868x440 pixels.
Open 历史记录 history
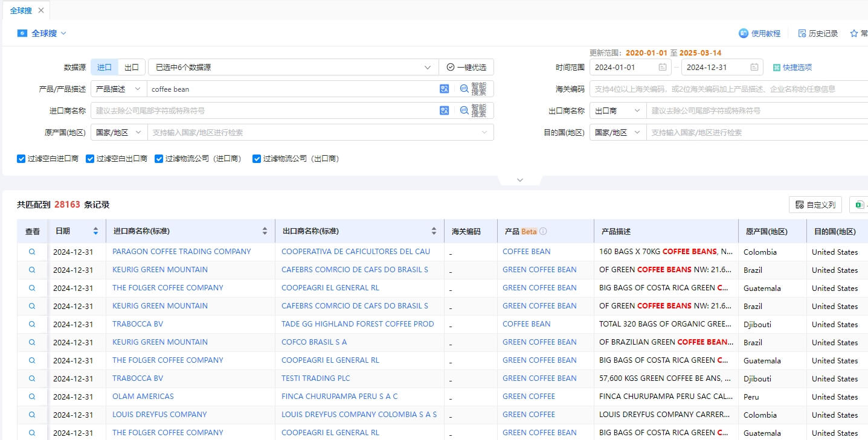(818, 34)
